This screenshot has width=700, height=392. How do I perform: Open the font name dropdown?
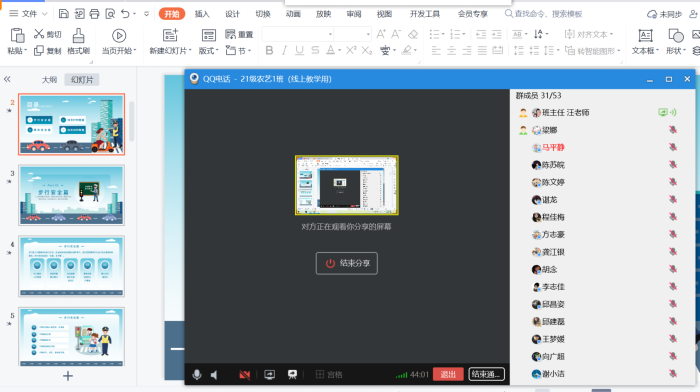coord(330,34)
